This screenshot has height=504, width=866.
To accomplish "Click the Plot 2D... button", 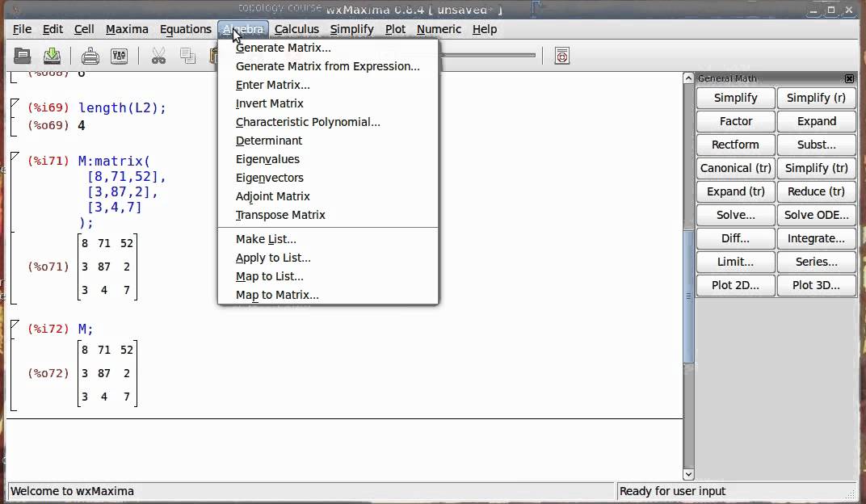I will [x=736, y=285].
